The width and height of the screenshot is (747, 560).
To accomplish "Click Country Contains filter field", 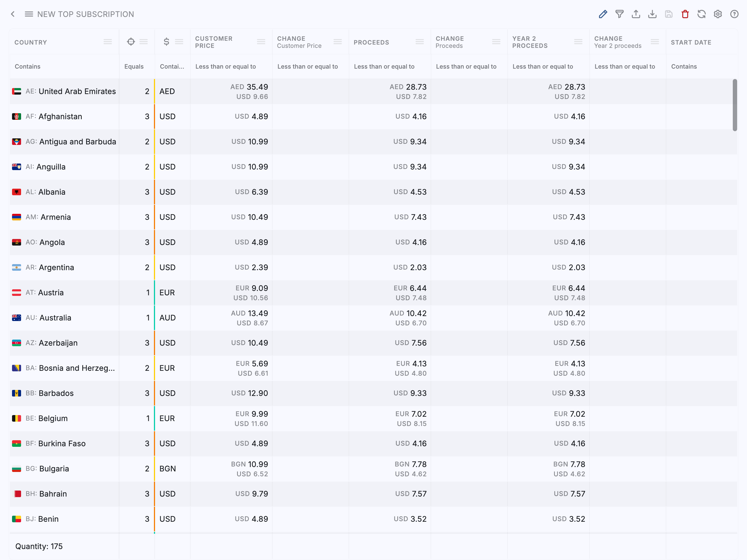I will click(x=64, y=66).
